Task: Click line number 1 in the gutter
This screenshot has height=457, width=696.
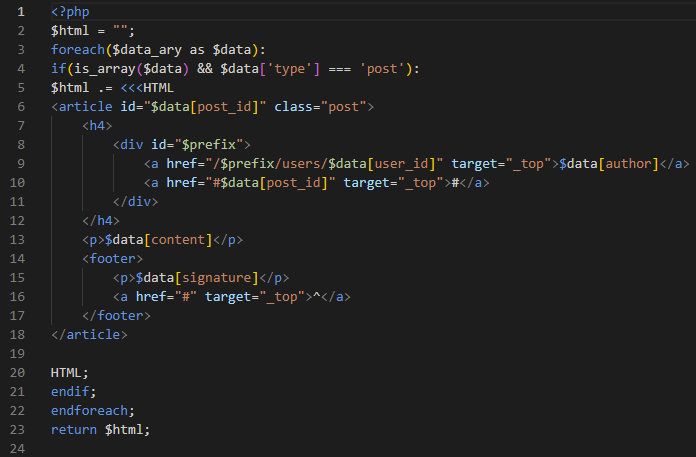Action: 21,12
